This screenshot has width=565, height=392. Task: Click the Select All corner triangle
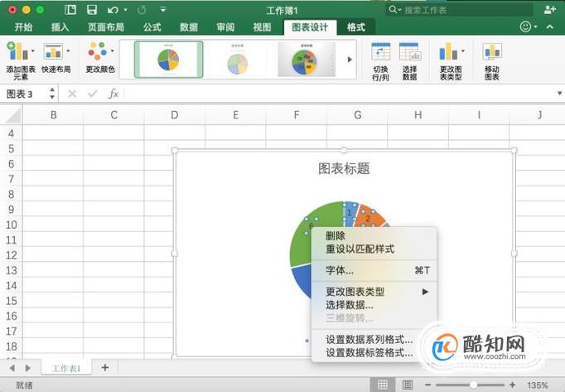click(13, 115)
